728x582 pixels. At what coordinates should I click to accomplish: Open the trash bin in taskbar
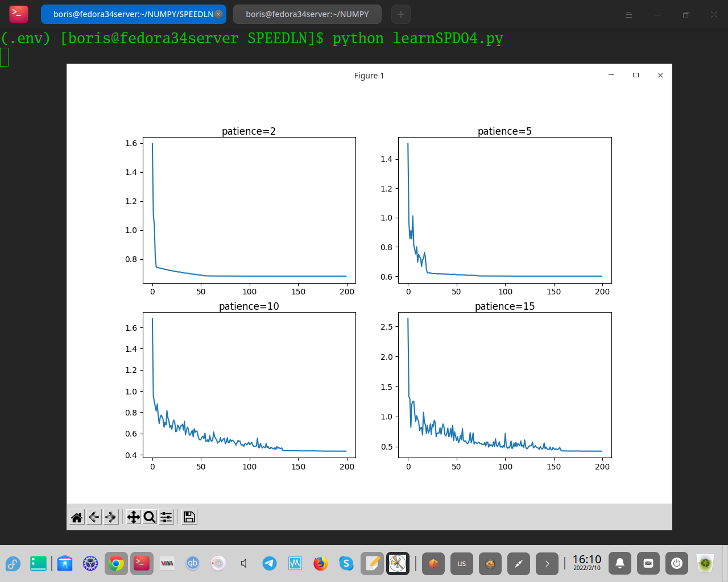[705, 563]
